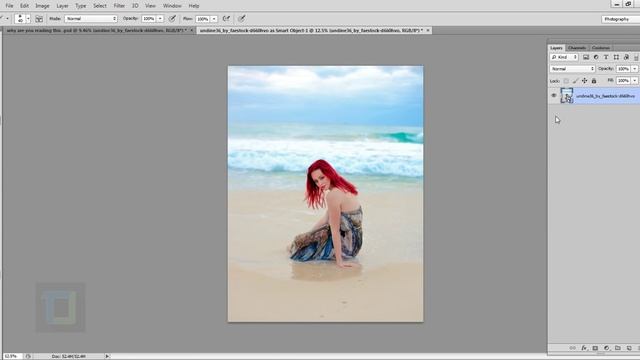Open the brush preset picker arrow
640x360 pixels.
(x=28, y=19)
